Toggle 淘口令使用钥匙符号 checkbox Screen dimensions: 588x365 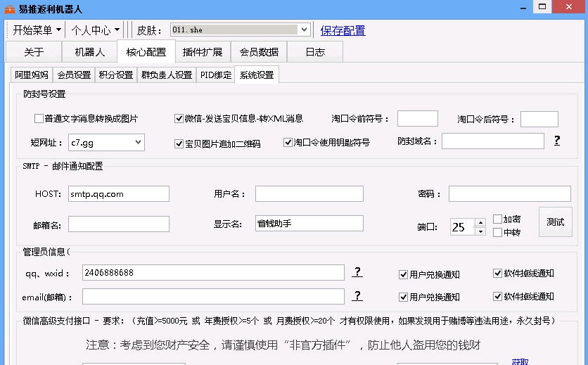[288, 143]
